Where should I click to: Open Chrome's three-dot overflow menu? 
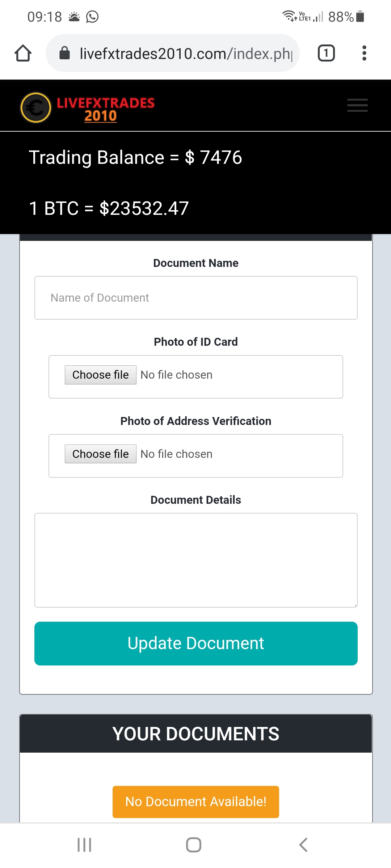[364, 53]
